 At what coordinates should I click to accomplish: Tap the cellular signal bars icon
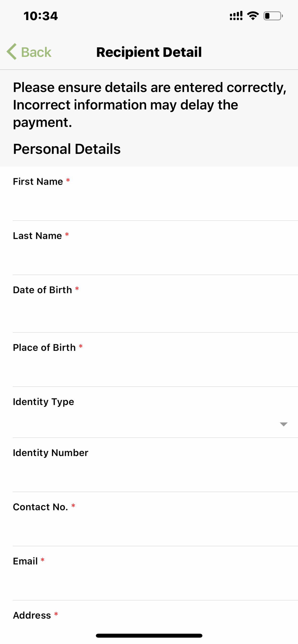[x=236, y=16]
